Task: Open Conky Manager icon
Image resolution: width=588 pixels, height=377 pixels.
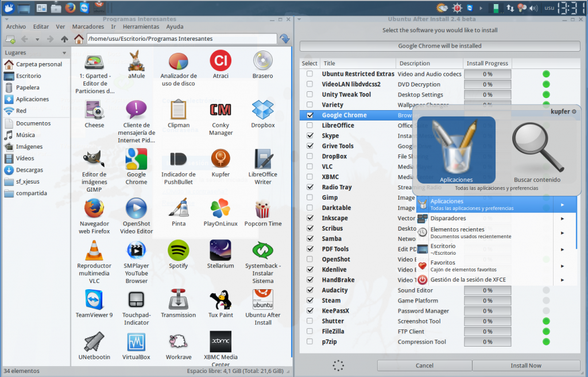Action: tap(220, 110)
